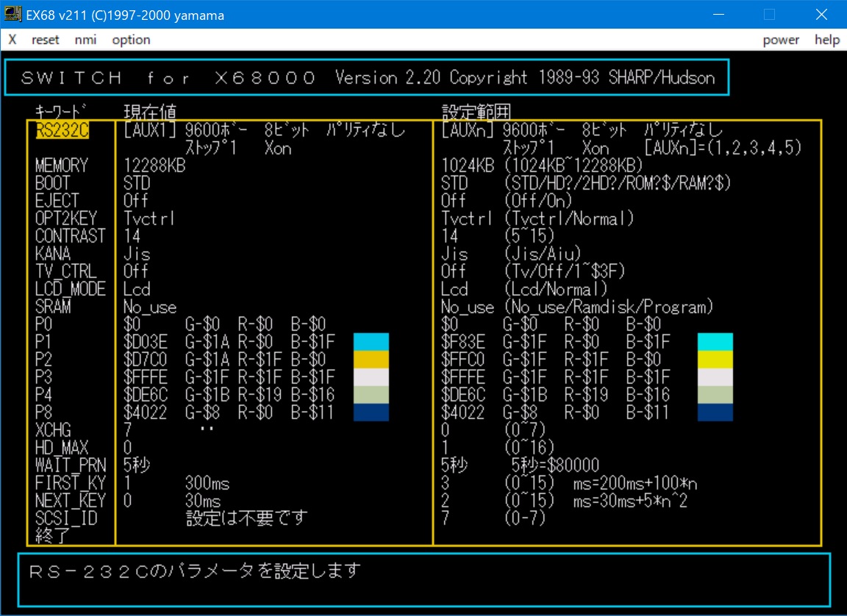
Task: Select the KANA keyword row
Action: tap(53, 254)
